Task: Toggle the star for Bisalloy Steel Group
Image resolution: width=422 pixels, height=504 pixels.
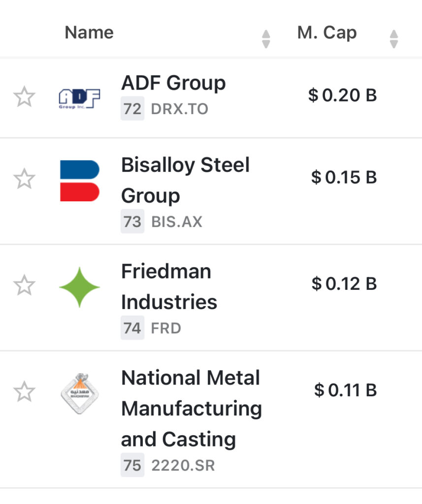Action: 24,179
